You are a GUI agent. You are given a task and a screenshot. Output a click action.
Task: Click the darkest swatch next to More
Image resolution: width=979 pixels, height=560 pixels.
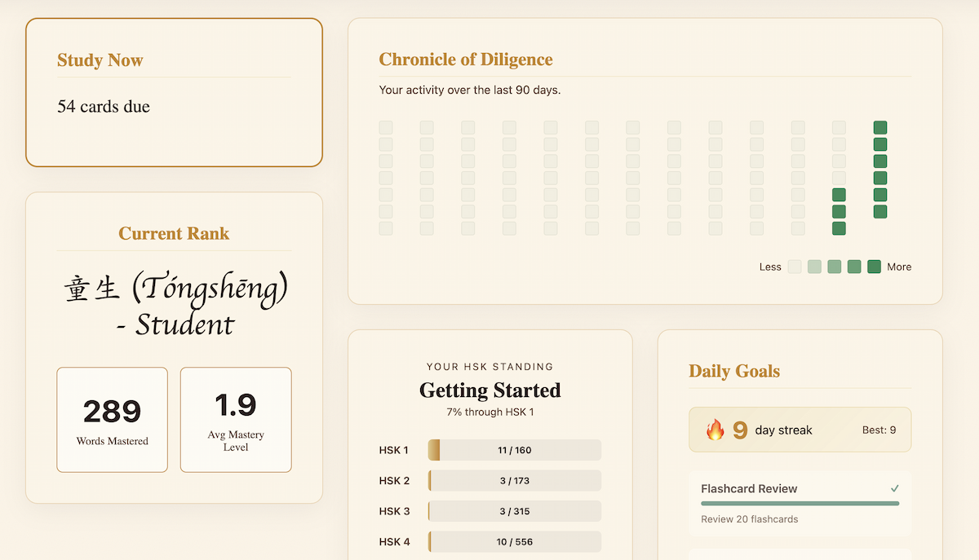tap(874, 267)
